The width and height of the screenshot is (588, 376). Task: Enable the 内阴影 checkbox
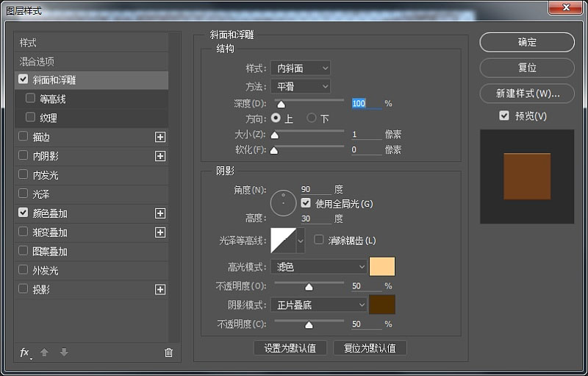24,155
